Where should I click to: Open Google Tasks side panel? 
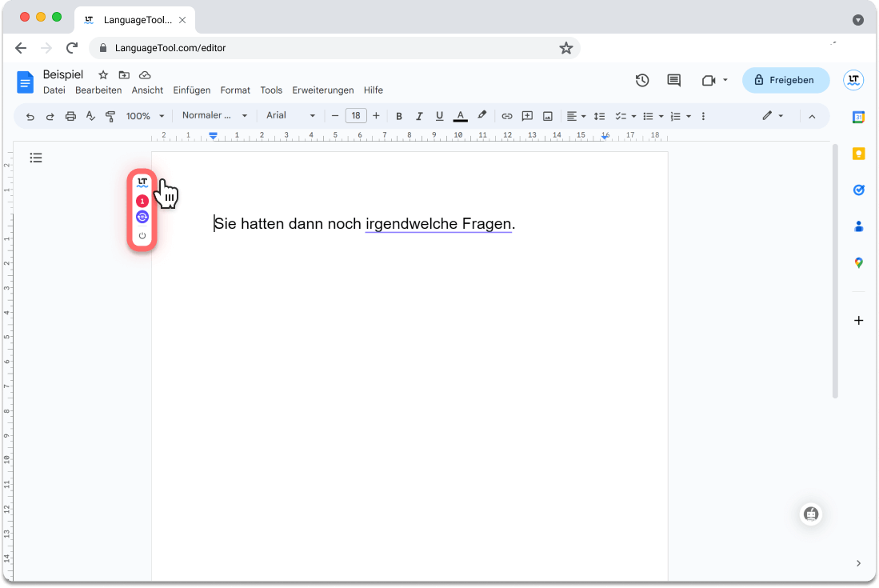click(858, 190)
